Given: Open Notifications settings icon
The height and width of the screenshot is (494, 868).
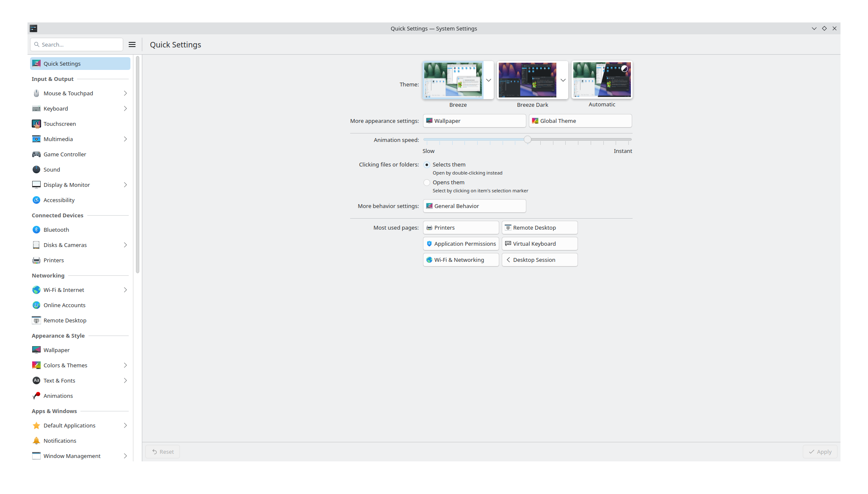Looking at the screenshot, I should pyautogui.click(x=36, y=441).
